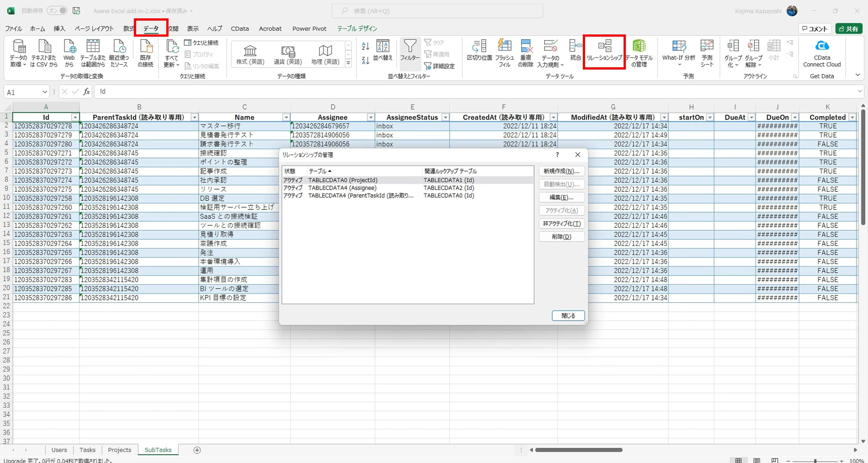Switch to Page Layout view in status bar
Viewport: 868px width, 463px height.
pos(757,460)
